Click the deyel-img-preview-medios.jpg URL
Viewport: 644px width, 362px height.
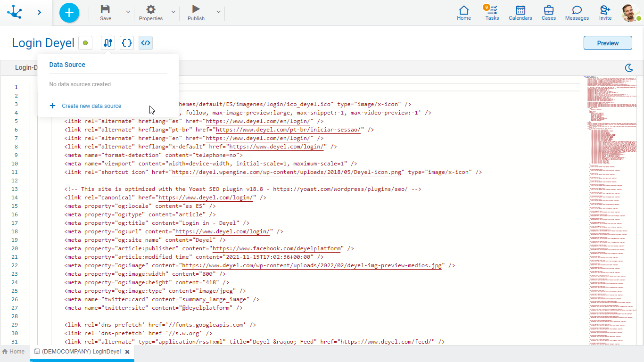tap(312, 265)
